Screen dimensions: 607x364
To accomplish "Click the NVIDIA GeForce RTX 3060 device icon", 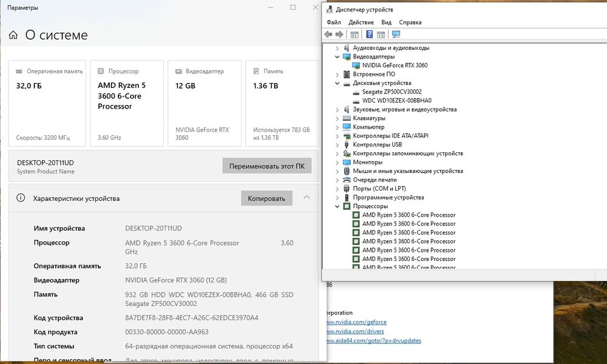I will [x=356, y=66].
